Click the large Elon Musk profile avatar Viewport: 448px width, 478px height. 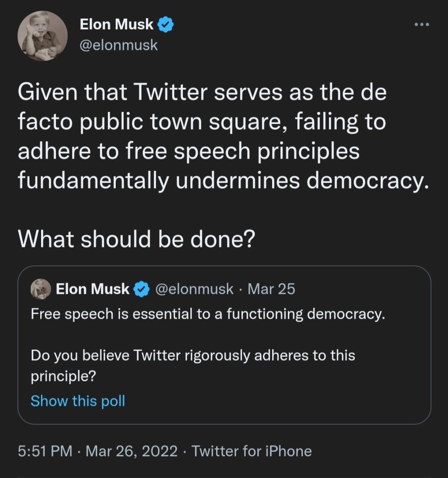click(42, 36)
